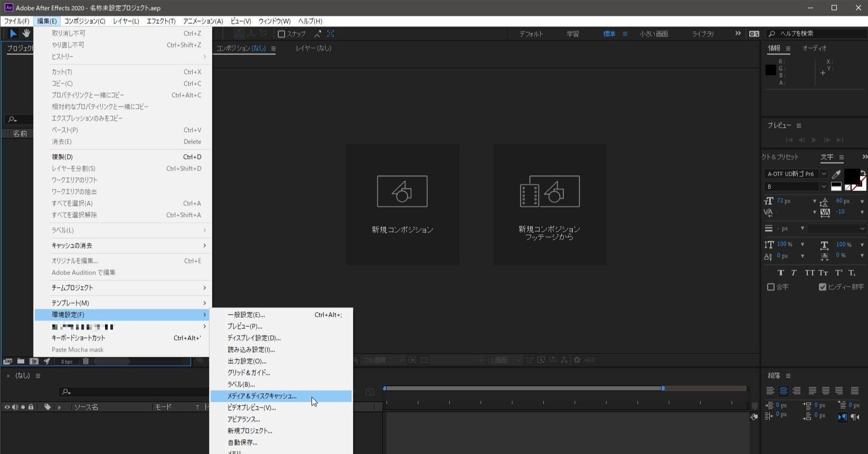Switch to the デフォルト workspace

click(531, 34)
